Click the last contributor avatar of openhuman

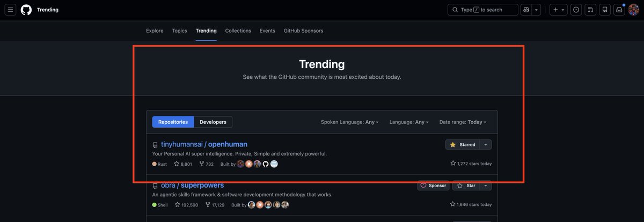[x=274, y=164]
